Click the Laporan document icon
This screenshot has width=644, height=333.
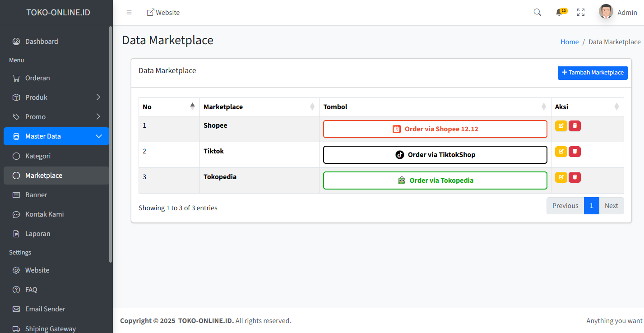tap(16, 234)
